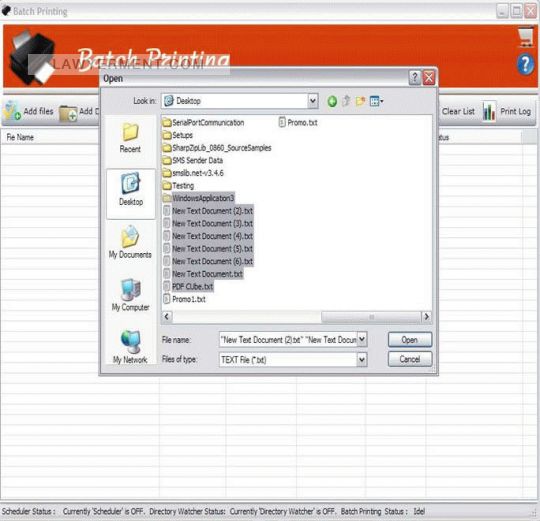This screenshot has height=521, width=540.
Task: Select Promo.txt file
Action: click(298, 123)
